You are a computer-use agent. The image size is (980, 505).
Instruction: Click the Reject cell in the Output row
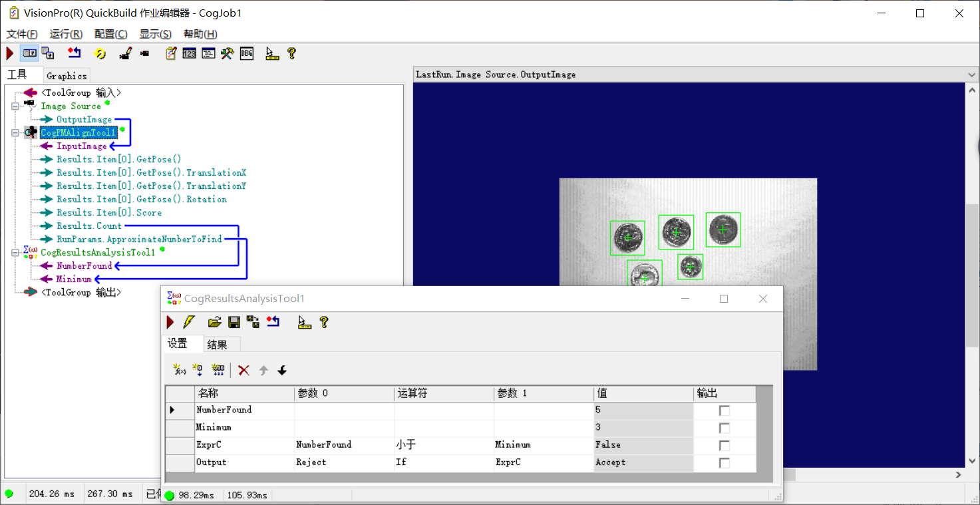(344, 462)
